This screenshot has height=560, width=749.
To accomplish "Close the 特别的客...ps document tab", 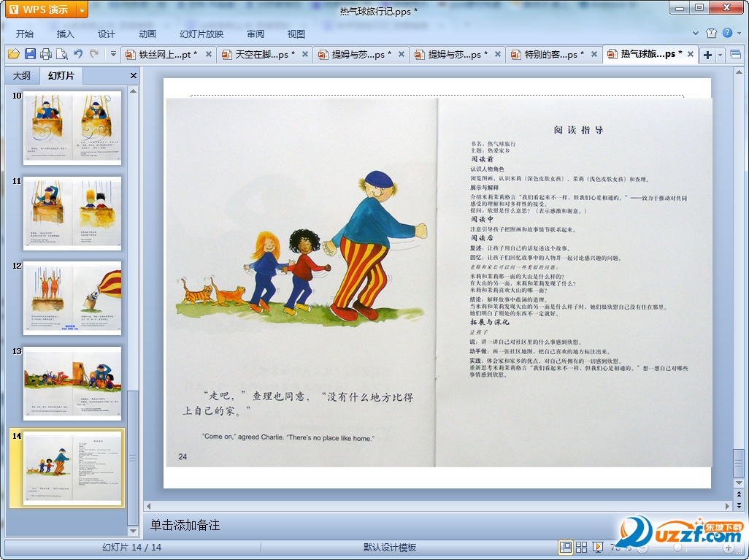I will point(594,55).
